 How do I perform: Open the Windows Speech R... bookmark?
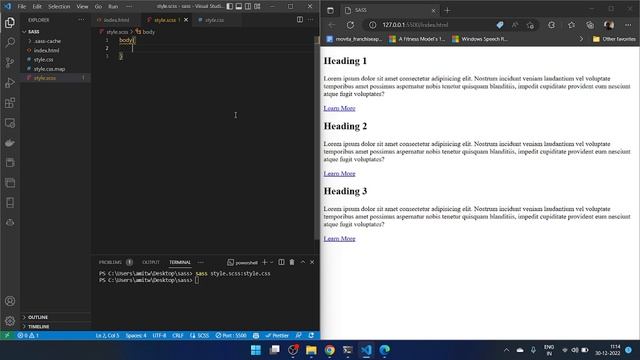(480, 39)
